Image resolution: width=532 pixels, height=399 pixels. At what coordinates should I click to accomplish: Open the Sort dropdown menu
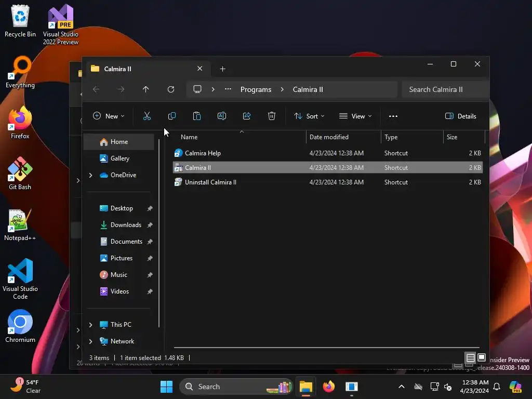tap(309, 116)
